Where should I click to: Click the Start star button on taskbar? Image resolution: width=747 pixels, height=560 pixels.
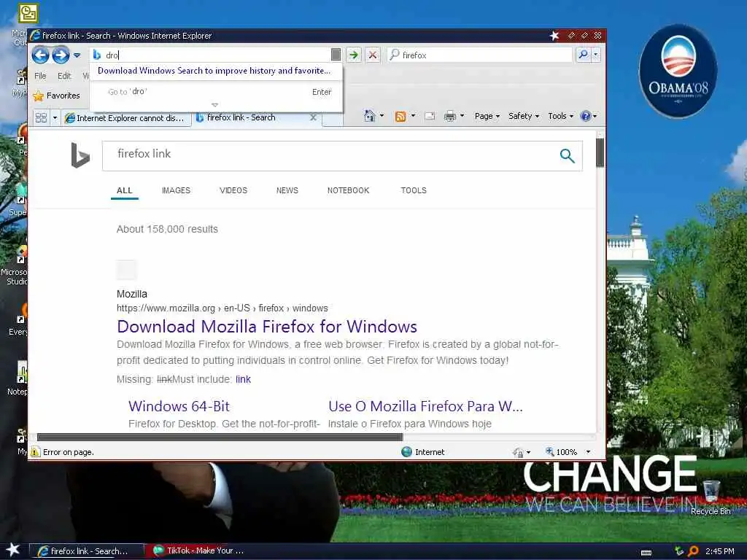point(13,550)
